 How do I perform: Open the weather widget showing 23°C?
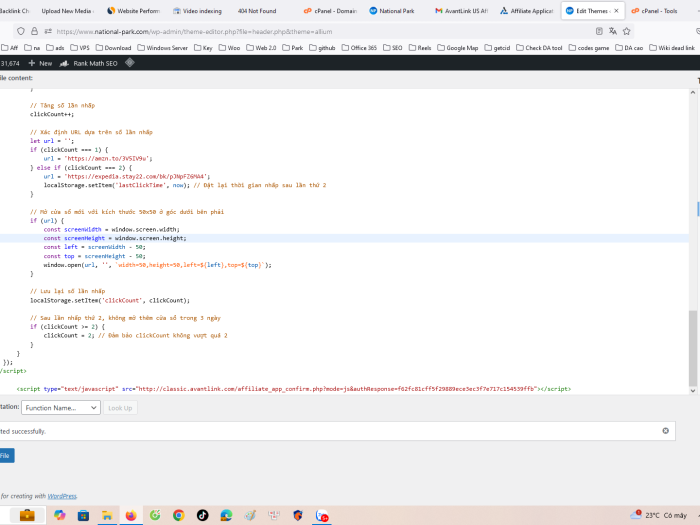[x=658, y=515]
